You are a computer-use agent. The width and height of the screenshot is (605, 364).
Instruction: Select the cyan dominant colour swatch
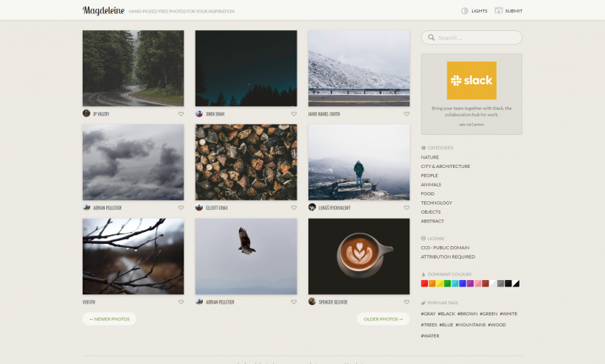click(x=455, y=284)
